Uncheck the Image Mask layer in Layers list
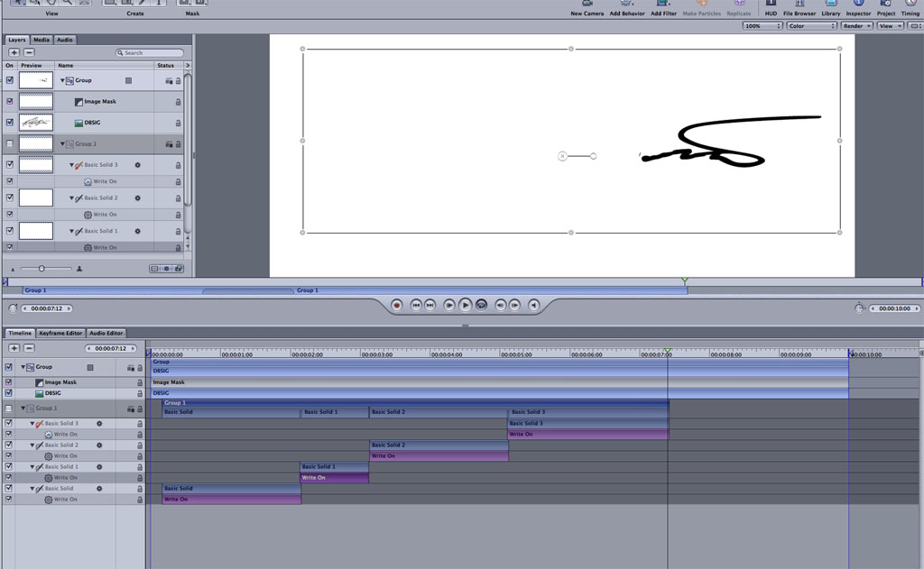 coord(10,102)
